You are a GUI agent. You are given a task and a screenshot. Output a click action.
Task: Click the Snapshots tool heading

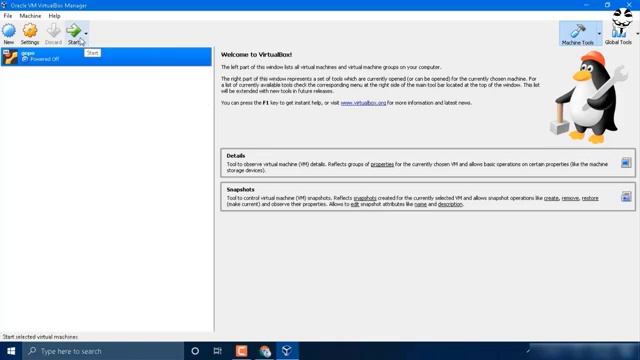pos(240,189)
